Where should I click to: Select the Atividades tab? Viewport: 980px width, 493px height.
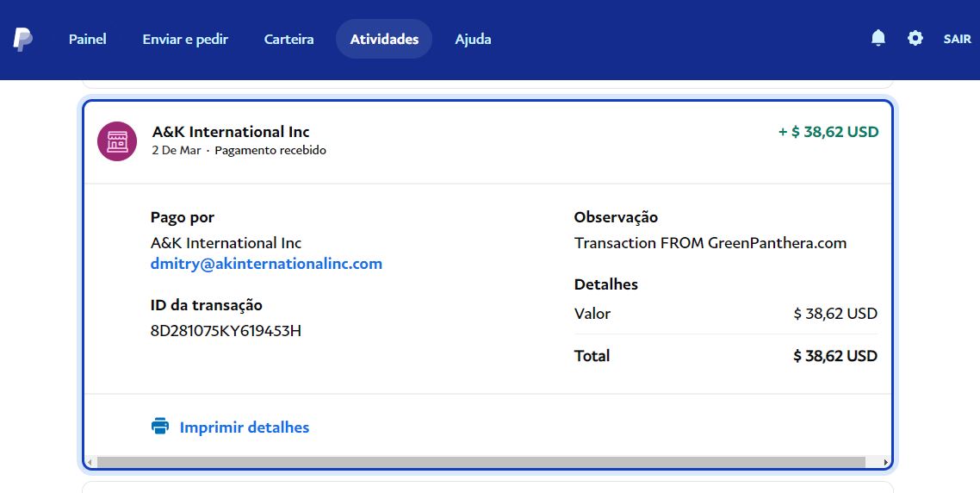[x=384, y=39]
